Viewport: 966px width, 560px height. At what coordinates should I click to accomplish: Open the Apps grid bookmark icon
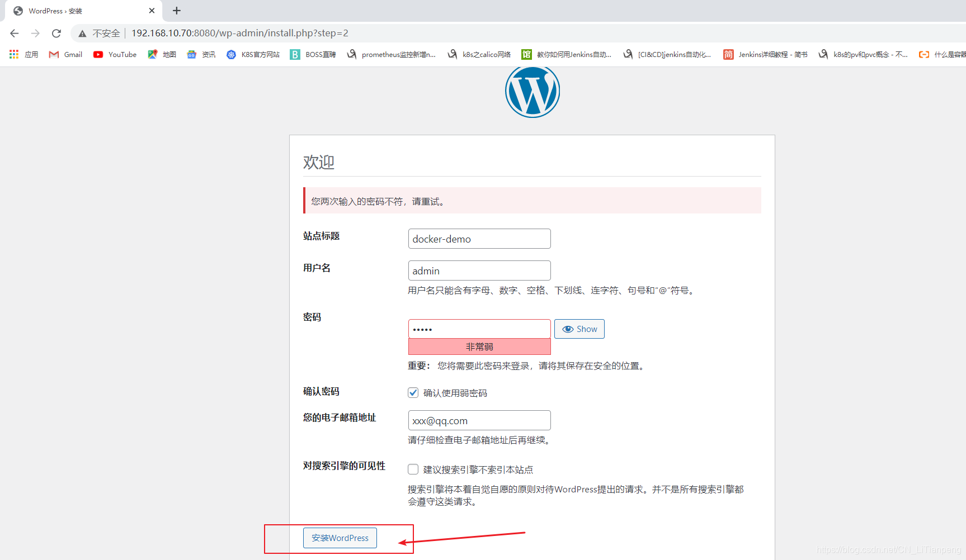14,54
